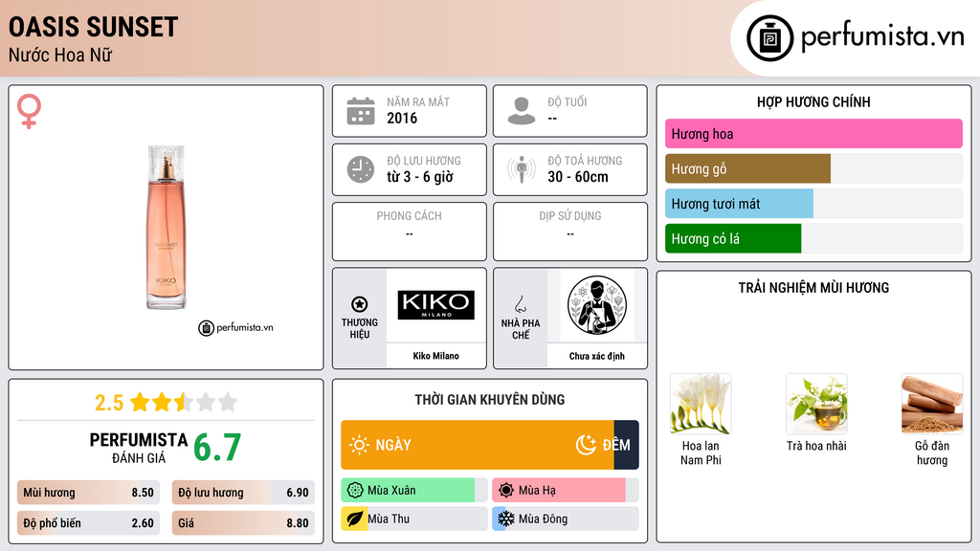The image size is (980, 551).
Task: Click the pink female gender symbol icon
Action: coord(29,111)
